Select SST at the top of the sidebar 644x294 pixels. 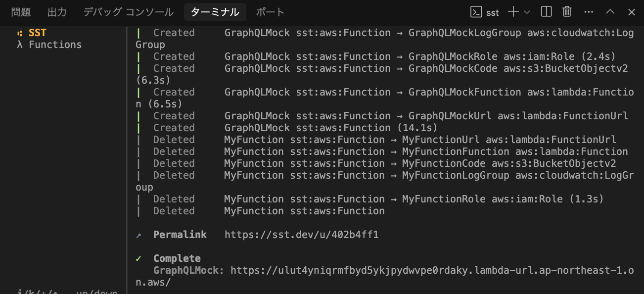37,33
